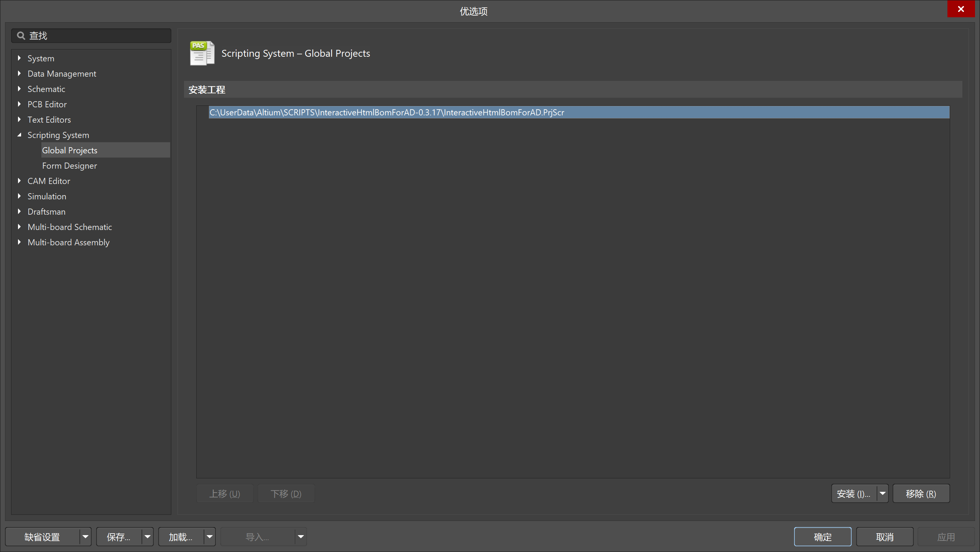
Task: Collapse the Scripting System tree node
Action: (19, 135)
